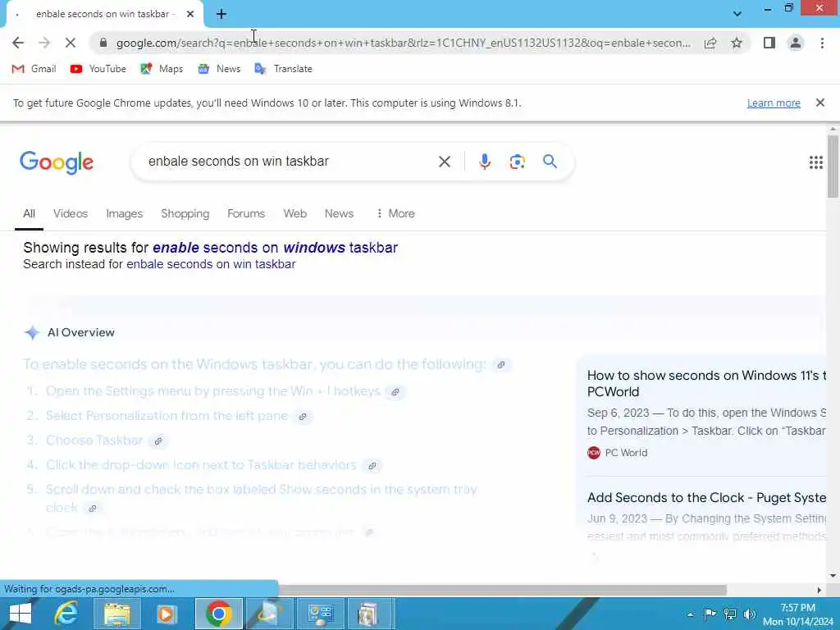840x630 pixels.
Task: Open Google apps grid
Action: (x=815, y=162)
